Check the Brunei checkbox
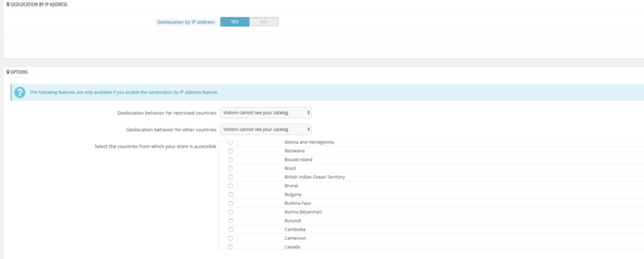The height and width of the screenshot is (259, 644). pyautogui.click(x=231, y=186)
